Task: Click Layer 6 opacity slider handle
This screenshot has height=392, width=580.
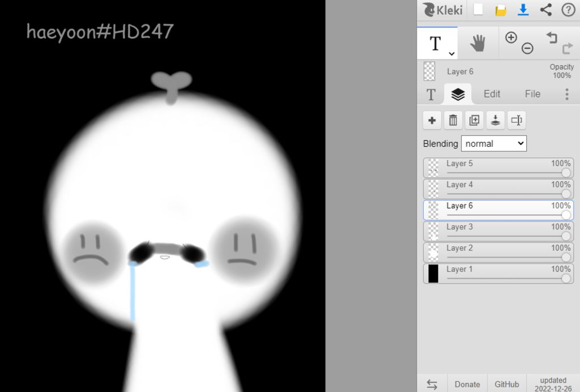Action: 566,215
